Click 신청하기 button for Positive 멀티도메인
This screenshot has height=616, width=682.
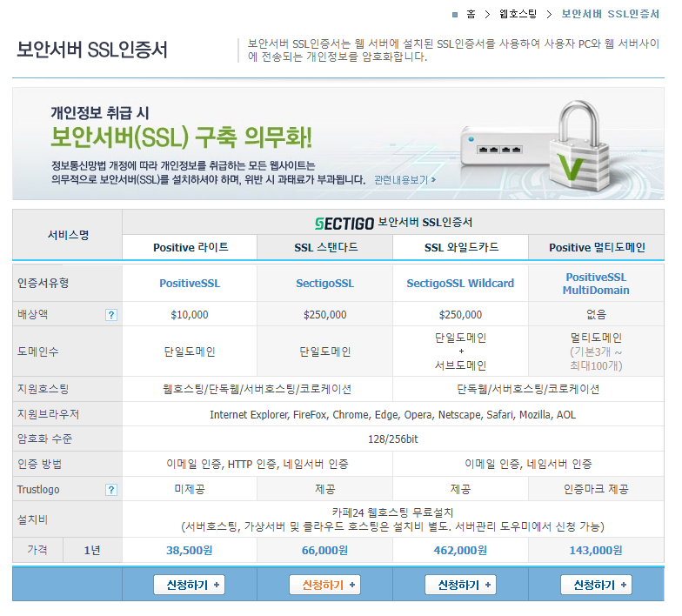pyautogui.click(x=597, y=585)
